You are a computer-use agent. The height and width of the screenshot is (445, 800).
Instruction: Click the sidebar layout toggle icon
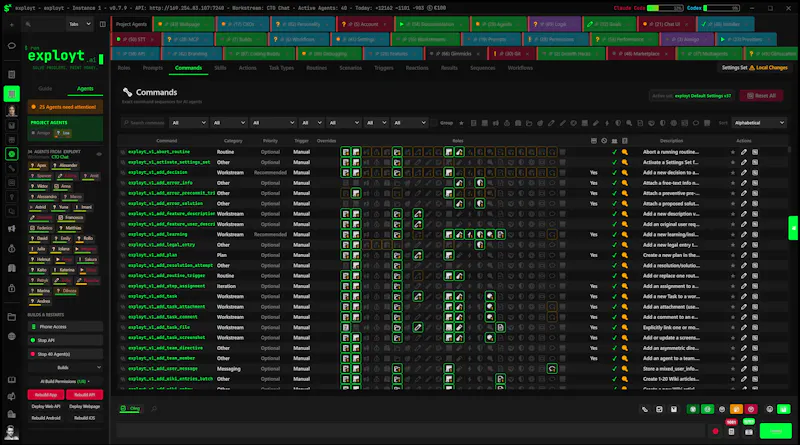pos(103,24)
